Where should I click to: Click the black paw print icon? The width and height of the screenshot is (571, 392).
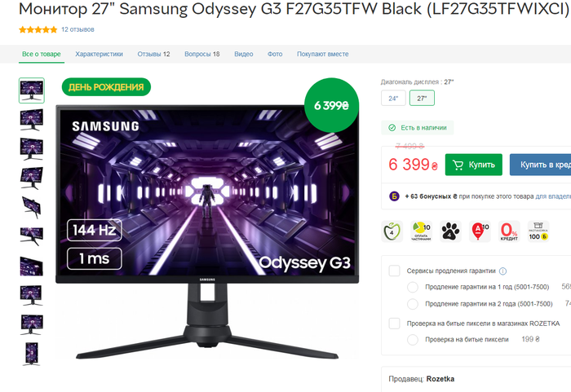tap(450, 231)
